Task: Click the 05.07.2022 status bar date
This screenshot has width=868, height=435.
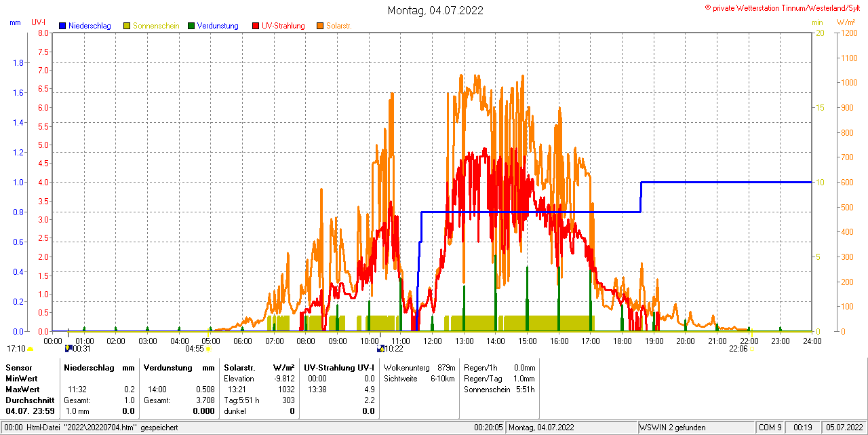Action: pos(843,428)
